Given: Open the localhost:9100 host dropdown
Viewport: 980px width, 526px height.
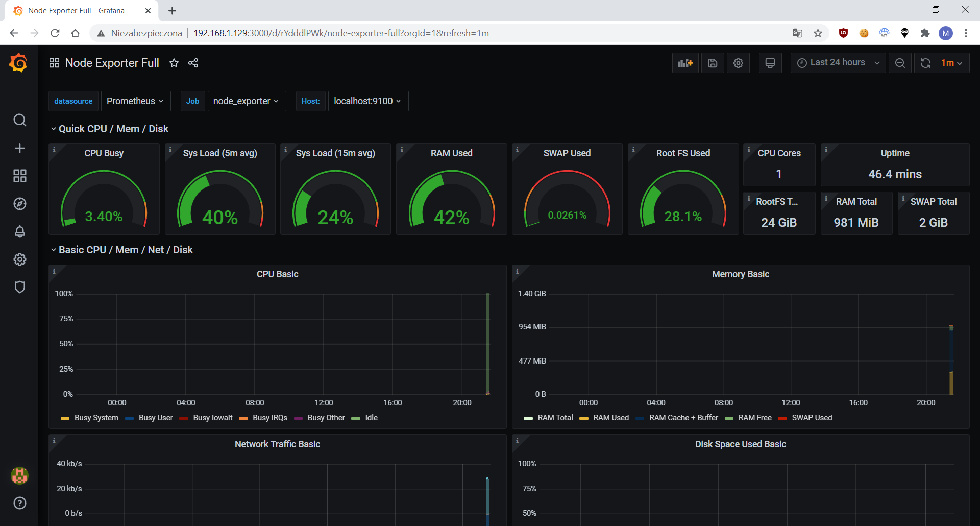Looking at the screenshot, I should [x=368, y=101].
